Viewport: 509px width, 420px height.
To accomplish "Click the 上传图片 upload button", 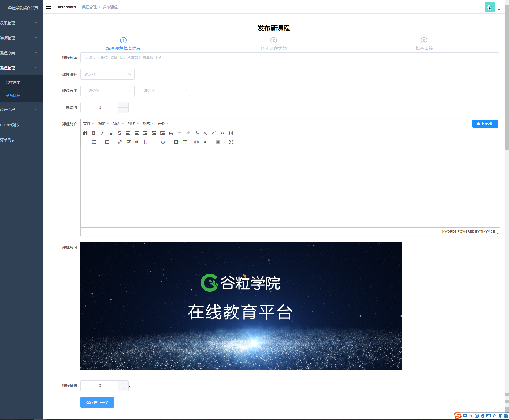I will tap(485, 124).
